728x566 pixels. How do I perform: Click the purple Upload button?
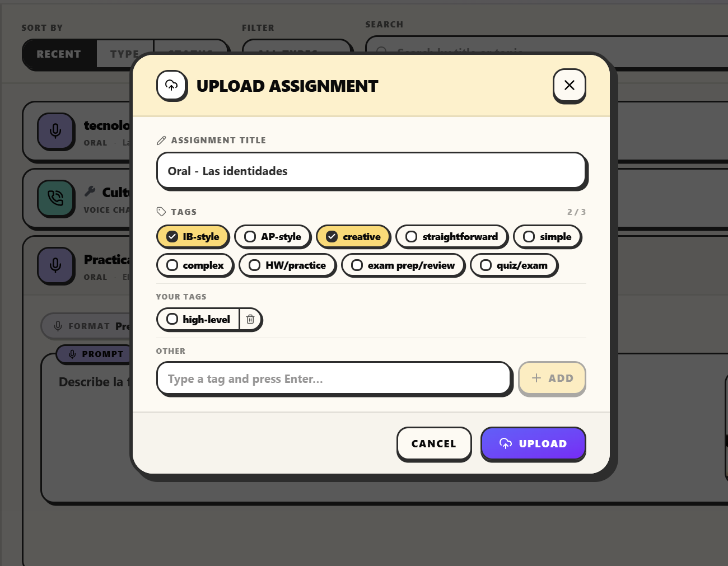coord(533,443)
